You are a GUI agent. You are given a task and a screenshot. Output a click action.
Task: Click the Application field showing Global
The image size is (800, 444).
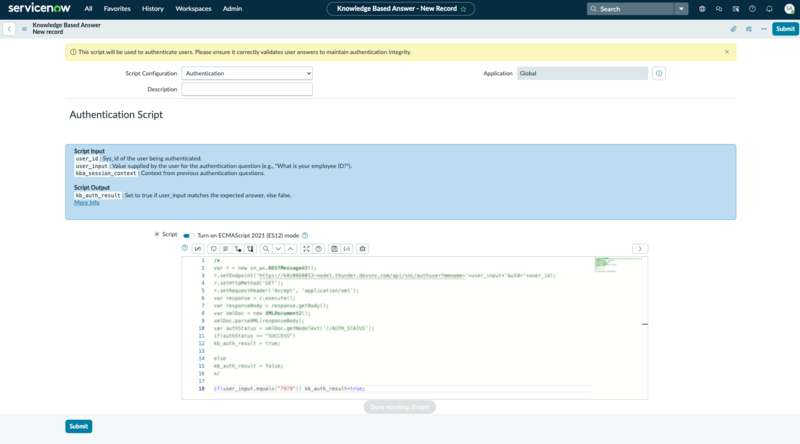582,73
